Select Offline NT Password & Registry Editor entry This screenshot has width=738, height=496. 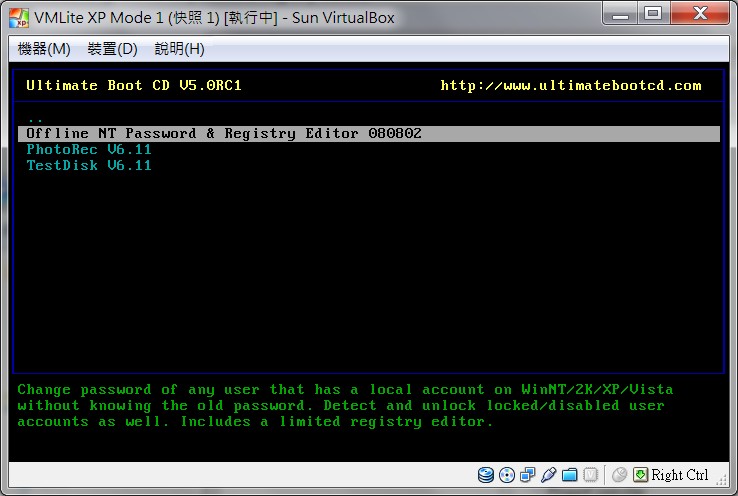tap(369, 134)
